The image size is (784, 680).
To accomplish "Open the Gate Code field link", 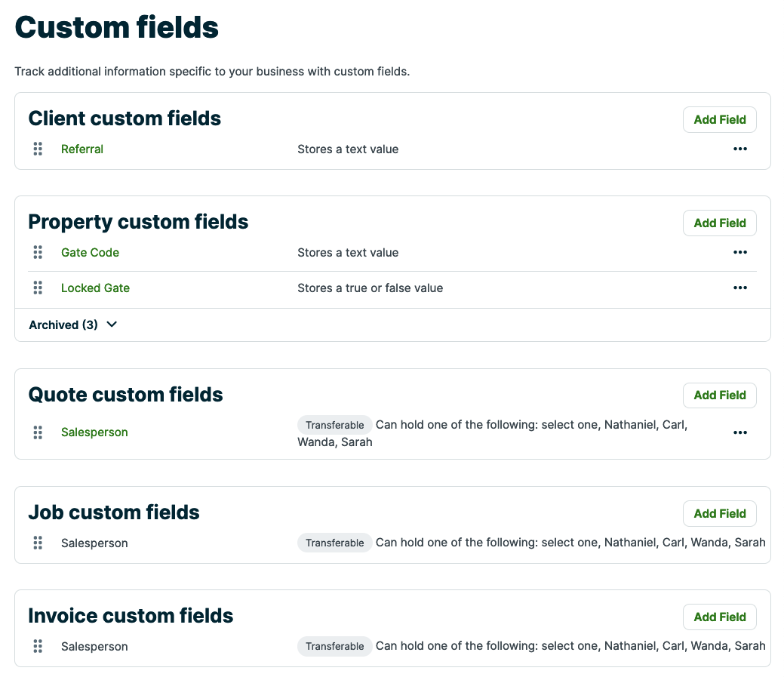I will [x=90, y=253].
